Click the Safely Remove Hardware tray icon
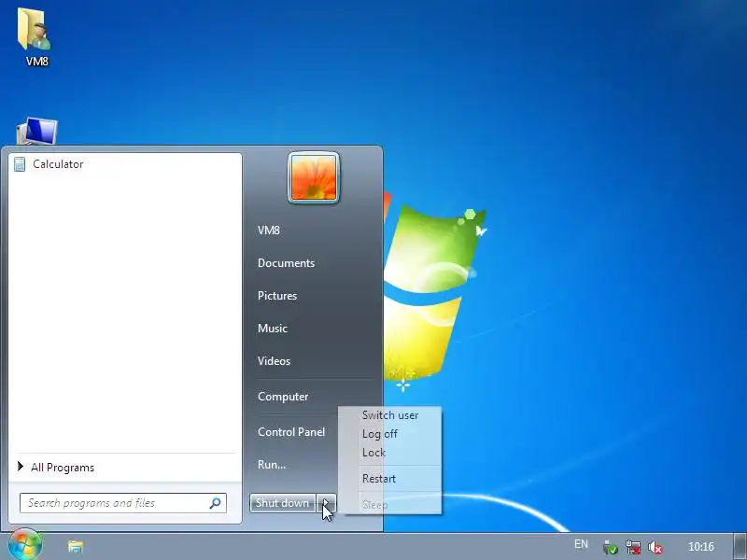Image resolution: width=747 pixels, height=560 pixels. pos(610,547)
